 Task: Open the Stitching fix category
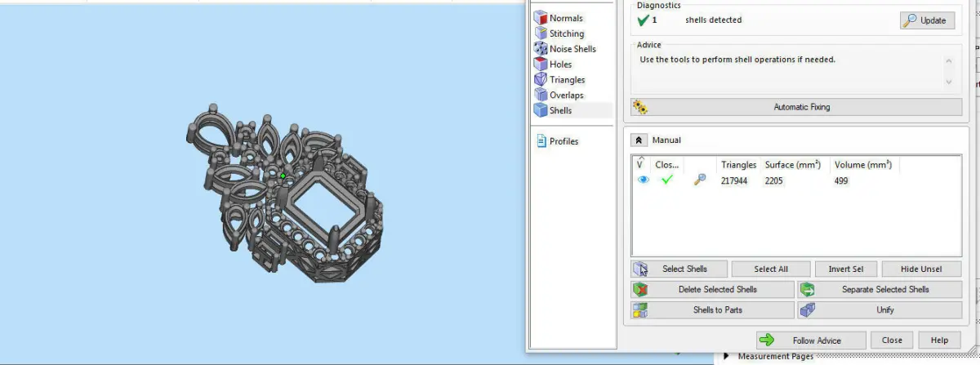[x=559, y=33]
